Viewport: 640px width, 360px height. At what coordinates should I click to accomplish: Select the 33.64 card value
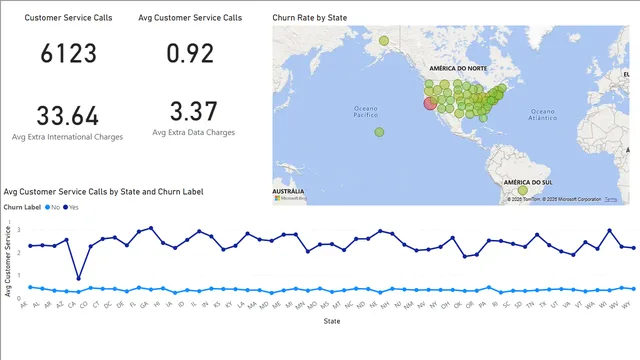click(x=68, y=116)
